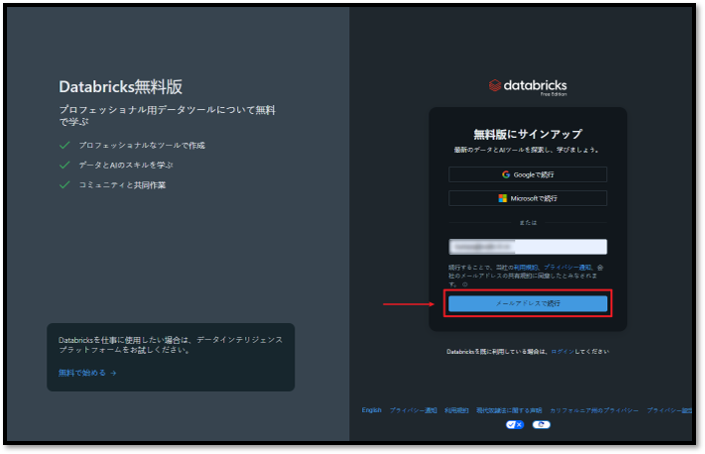
Task: Click the checkmark beside コミュニティと共同作業
Action: [65, 184]
